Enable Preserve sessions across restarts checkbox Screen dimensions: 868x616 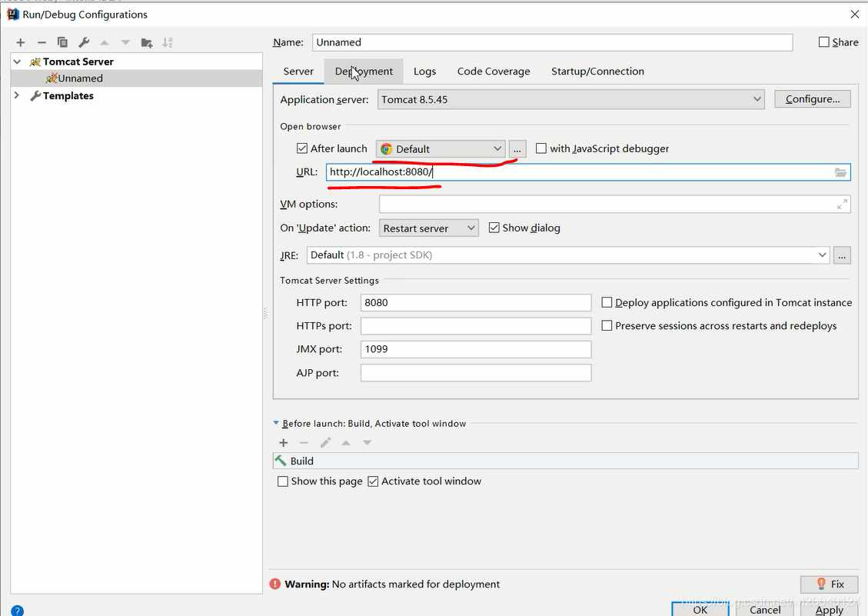(607, 326)
